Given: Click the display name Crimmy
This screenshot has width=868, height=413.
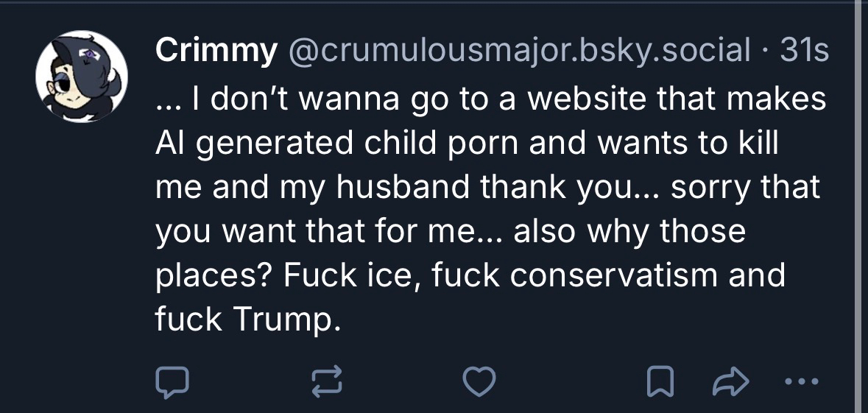Looking at the screenshot, I should click(x=216, y=51).
